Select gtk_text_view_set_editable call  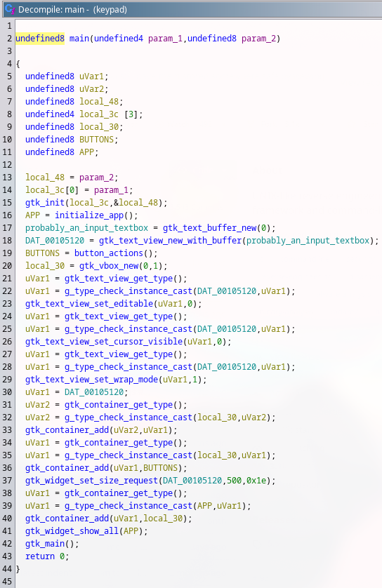click(x=89, y=303)
